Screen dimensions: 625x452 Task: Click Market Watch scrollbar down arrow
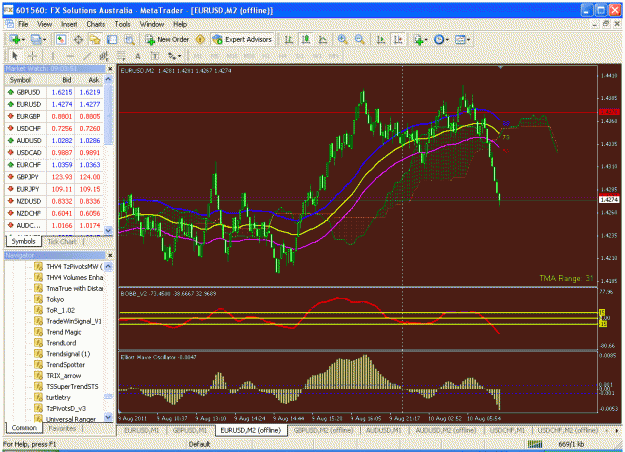click(108, 230)
